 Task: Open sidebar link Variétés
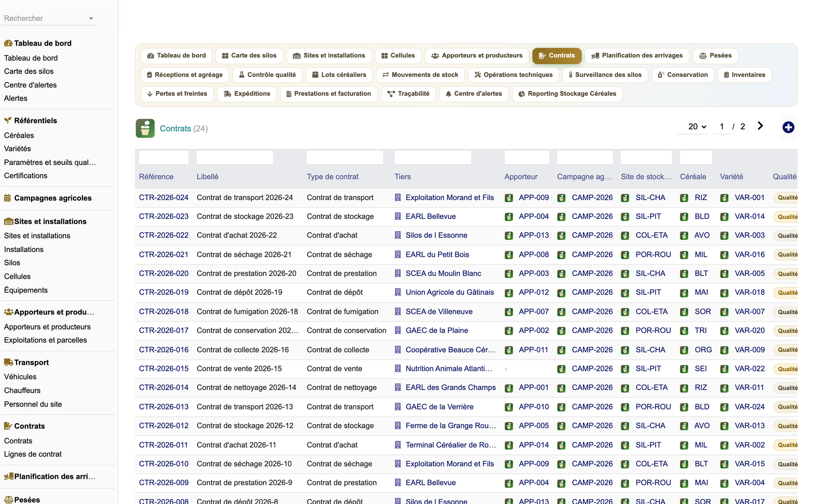tap(18, 149)
